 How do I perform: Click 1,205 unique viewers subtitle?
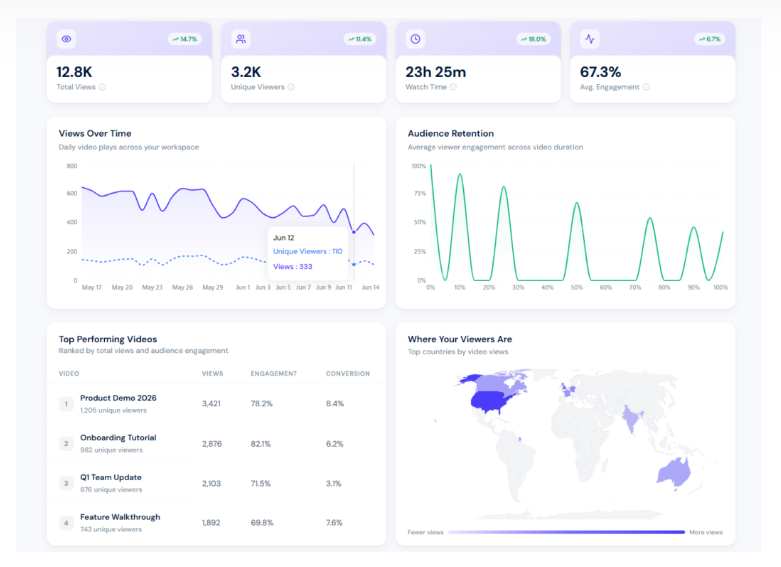point(114,411)
